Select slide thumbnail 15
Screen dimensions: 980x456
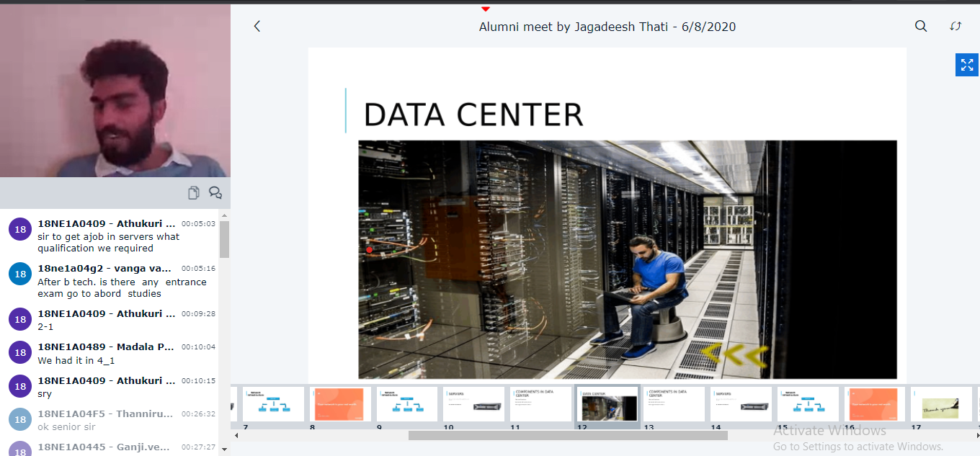point(808,404)
